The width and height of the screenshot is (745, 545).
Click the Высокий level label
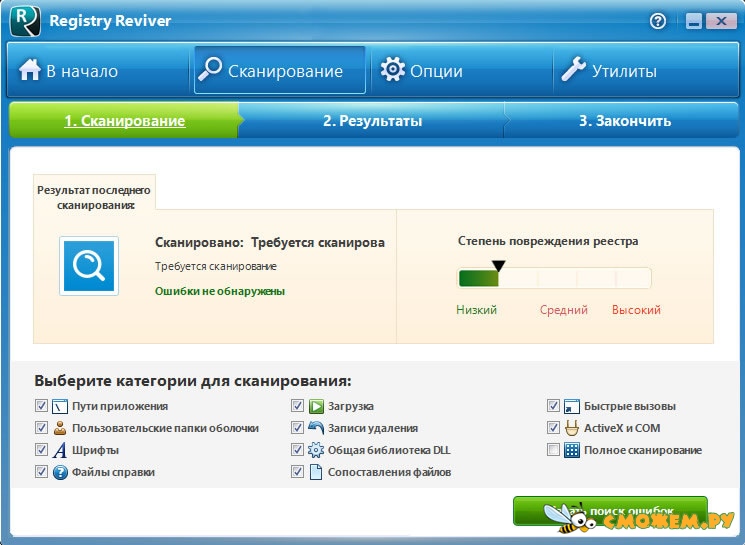click(x=636, y=310)
